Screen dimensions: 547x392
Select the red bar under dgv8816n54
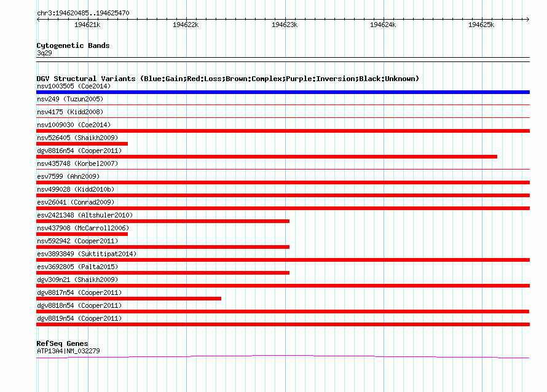267,157
